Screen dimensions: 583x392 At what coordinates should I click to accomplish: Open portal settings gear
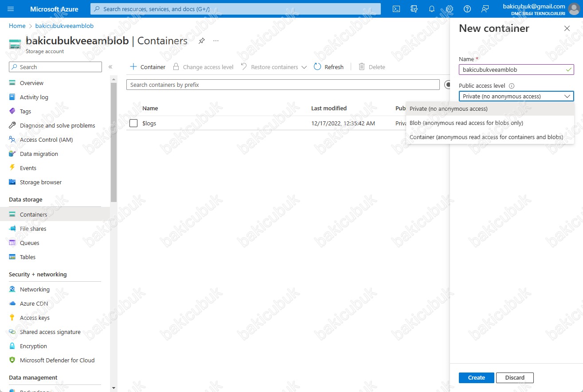[x=450, y=9]
